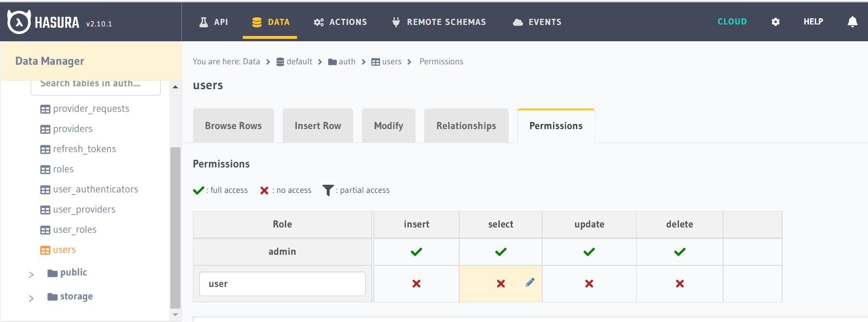
Task: Select user_authenticators table
Action: click(x=89, y=190)
